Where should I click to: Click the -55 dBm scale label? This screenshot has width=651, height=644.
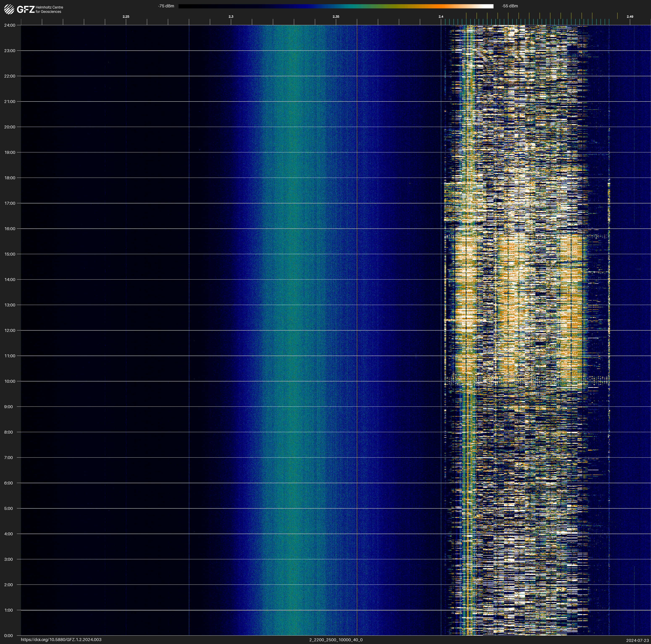pyautogui.click(x=509, y=6)
